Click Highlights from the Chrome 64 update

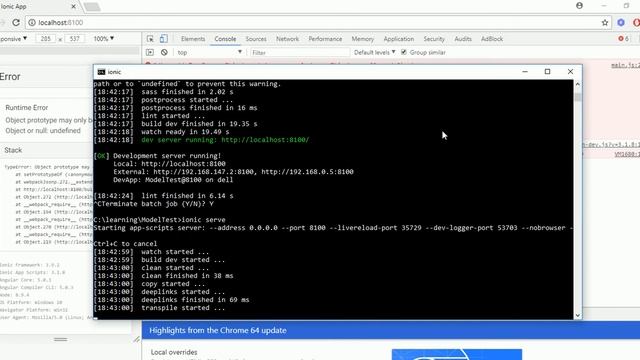218,331
